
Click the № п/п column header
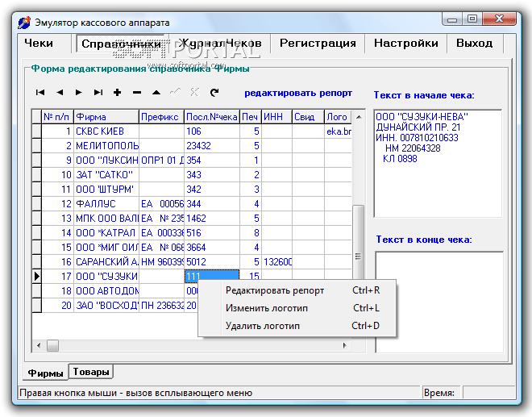click(57, 117)
